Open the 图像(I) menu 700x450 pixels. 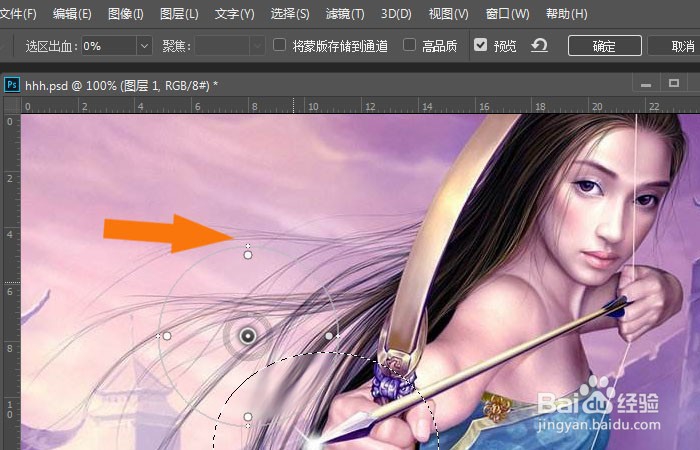(x=126, y=14)
